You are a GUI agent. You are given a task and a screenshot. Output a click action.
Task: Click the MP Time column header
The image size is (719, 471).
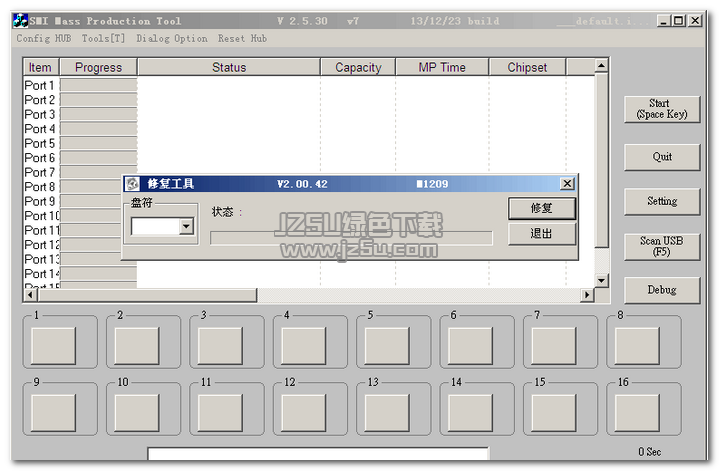point(442,67)
